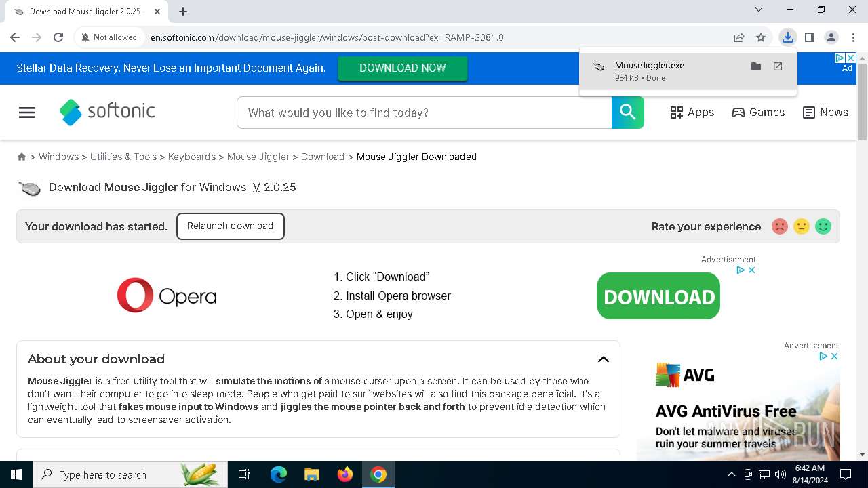Viewport: 868px width, 488px height.
Task: Open AdChoices info on Opera ad
Action: point(741,270)
